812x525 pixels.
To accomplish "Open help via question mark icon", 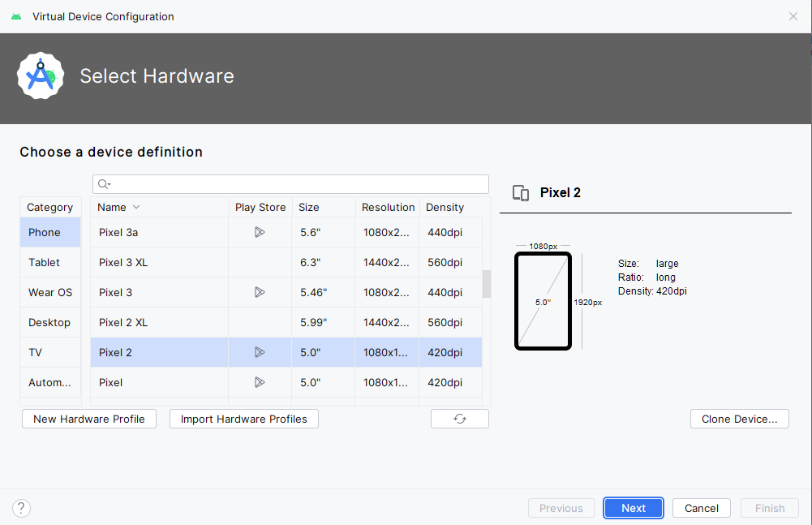I will pyautogui.click(x=21, y=509).
